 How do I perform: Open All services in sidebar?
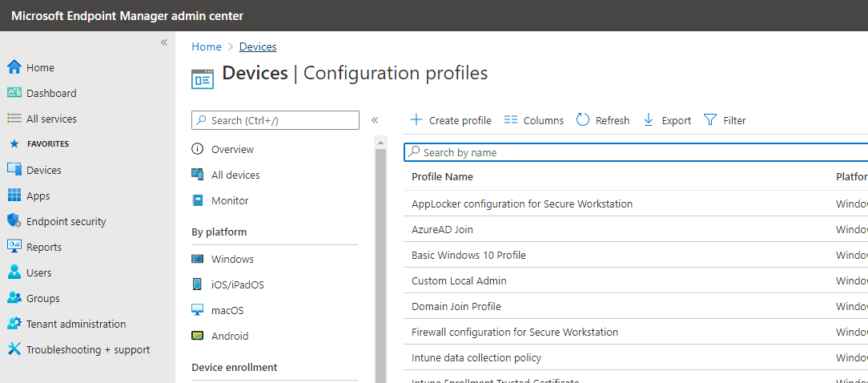tap(51, 119)
